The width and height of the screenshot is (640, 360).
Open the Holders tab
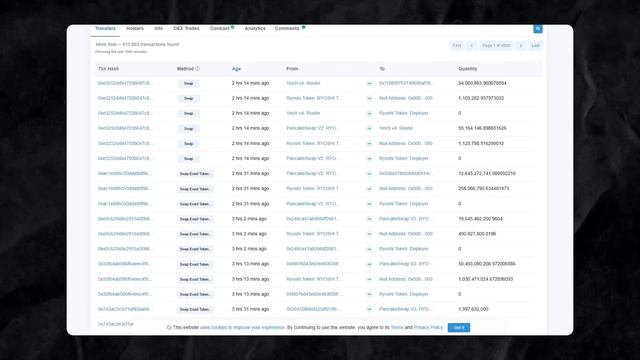pyautogui.click(x=135, y=29)
